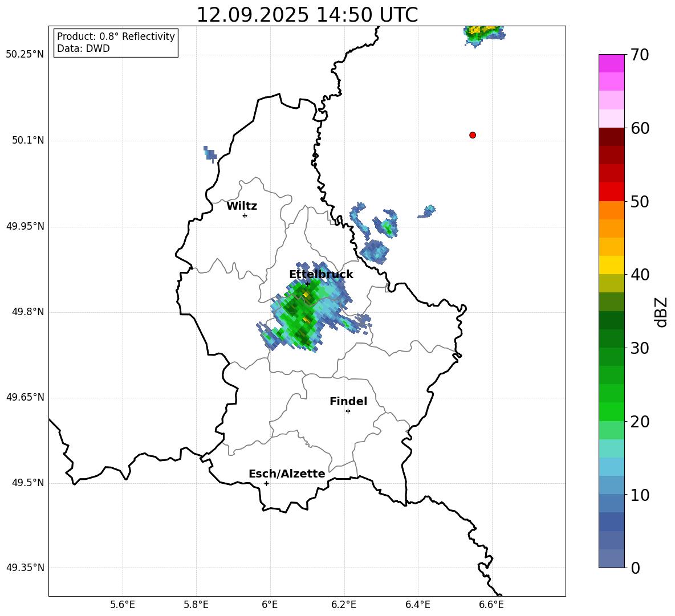Click the Esch/Alzette city label
This screenshot has height=616, width=675.
pyautogui.click(x=287, y=474)
